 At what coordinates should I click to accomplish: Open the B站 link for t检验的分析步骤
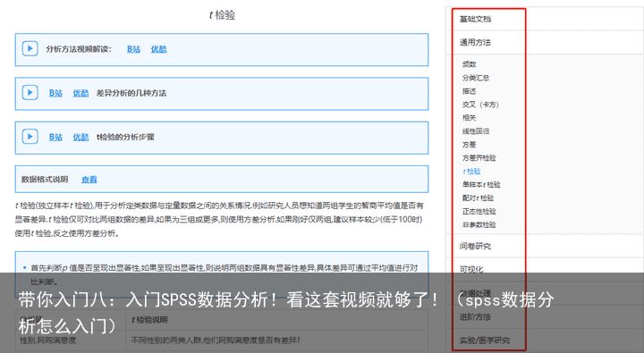coord(55,137)
